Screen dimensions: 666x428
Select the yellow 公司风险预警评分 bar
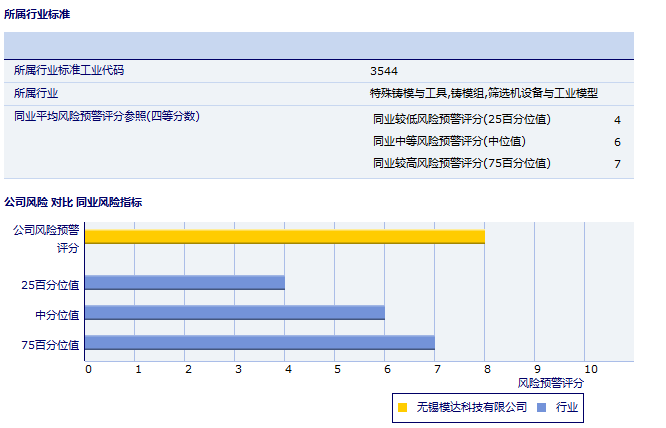click(x=285, y=237)
